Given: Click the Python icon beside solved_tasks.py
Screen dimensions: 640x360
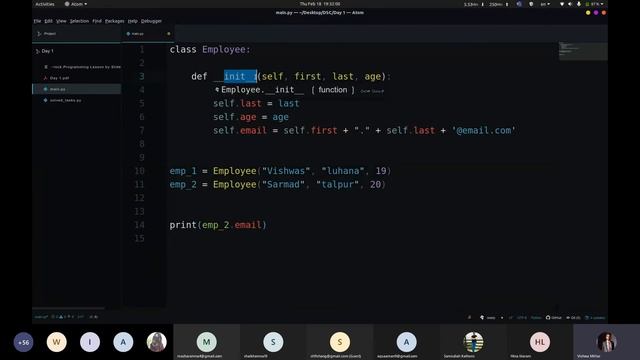Looking at the screenshot, I should [45, 100].
